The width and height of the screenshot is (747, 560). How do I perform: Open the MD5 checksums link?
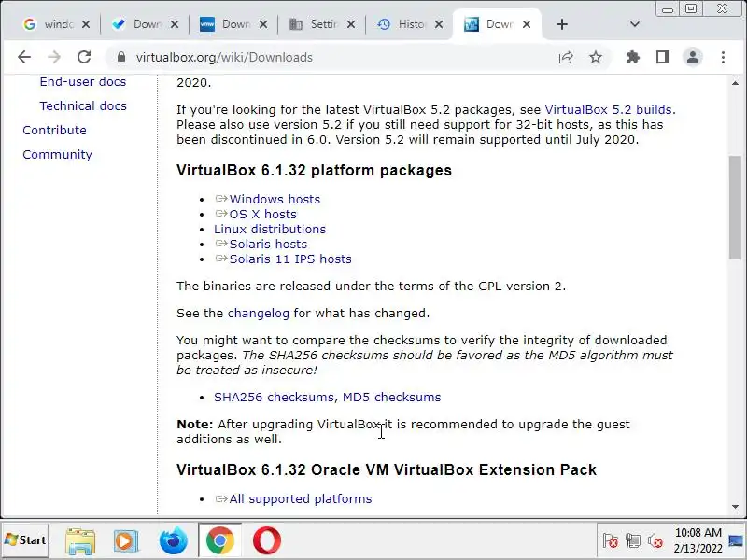tap(391, 398)
